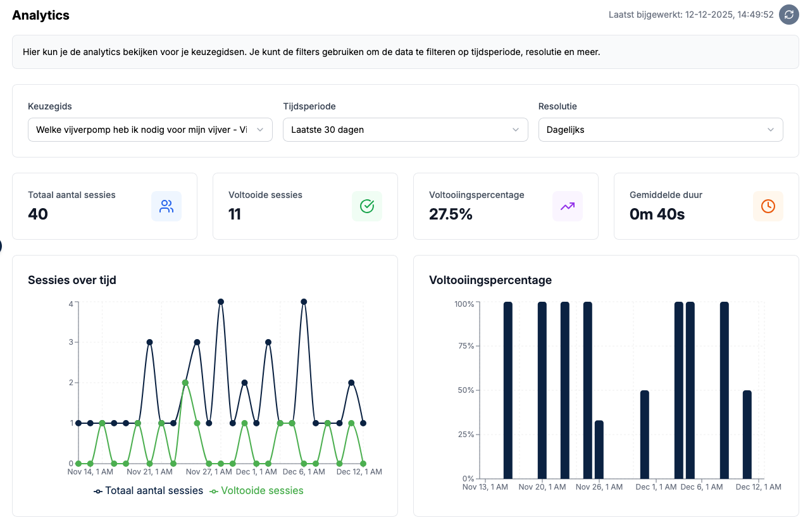Screen dimensions: 803x532
Task: Select the Voltooiingspercentage stat card
Action: point(506,206)
